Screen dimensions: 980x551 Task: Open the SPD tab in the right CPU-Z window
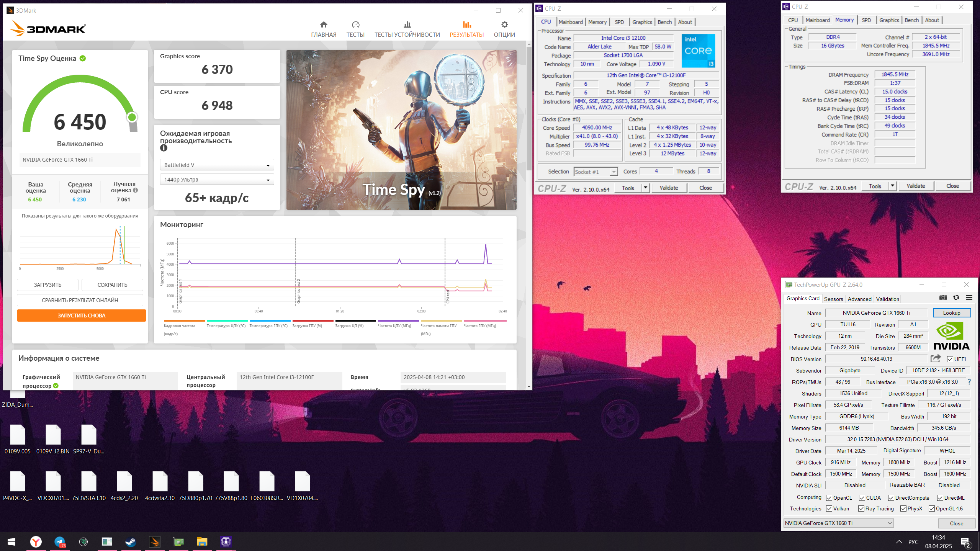(x=866, y=20)
